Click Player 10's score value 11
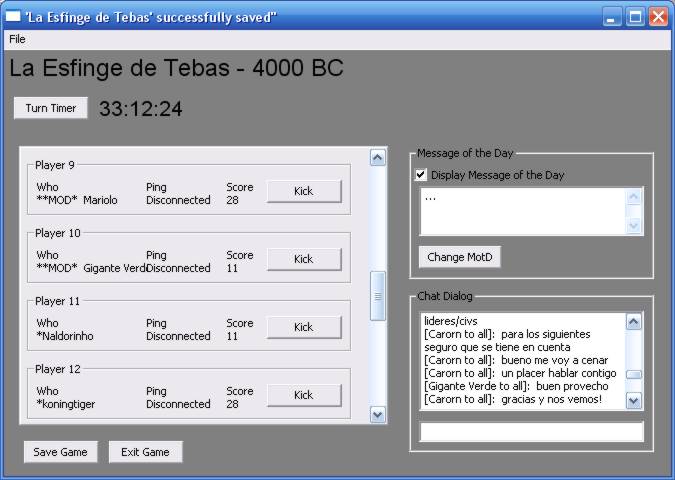675x480 pixels. pos(232,268)
